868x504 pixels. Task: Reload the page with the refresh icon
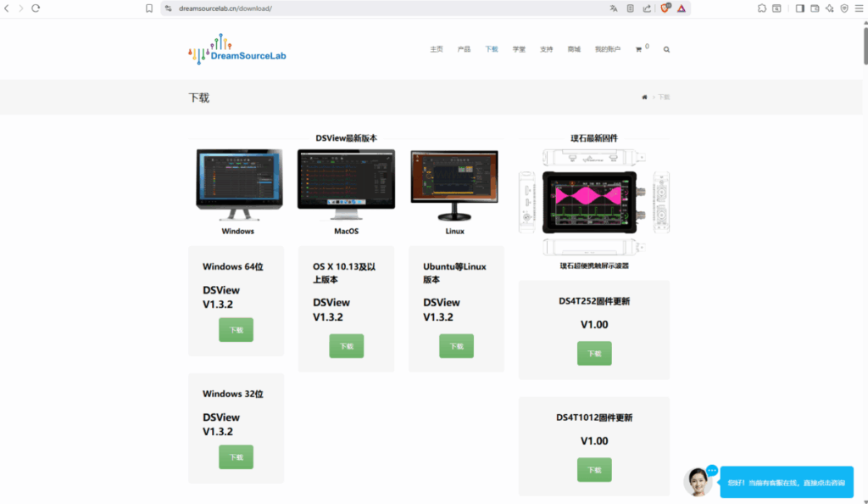coord(36,8)
